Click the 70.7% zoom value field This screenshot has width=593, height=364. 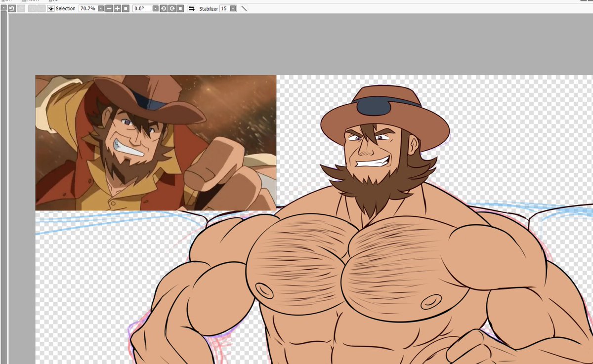pyautogui.click(x=88, y=8)
